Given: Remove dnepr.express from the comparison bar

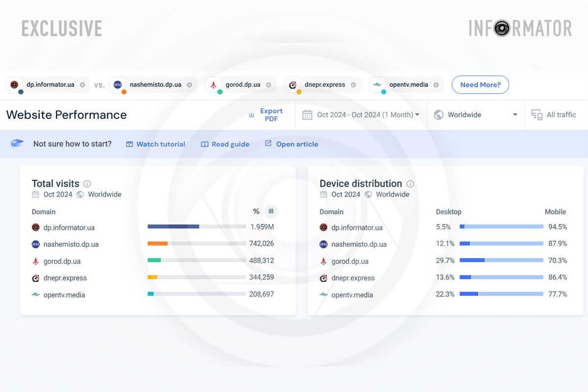Looking at the screenshot, I should pos(353,85).
